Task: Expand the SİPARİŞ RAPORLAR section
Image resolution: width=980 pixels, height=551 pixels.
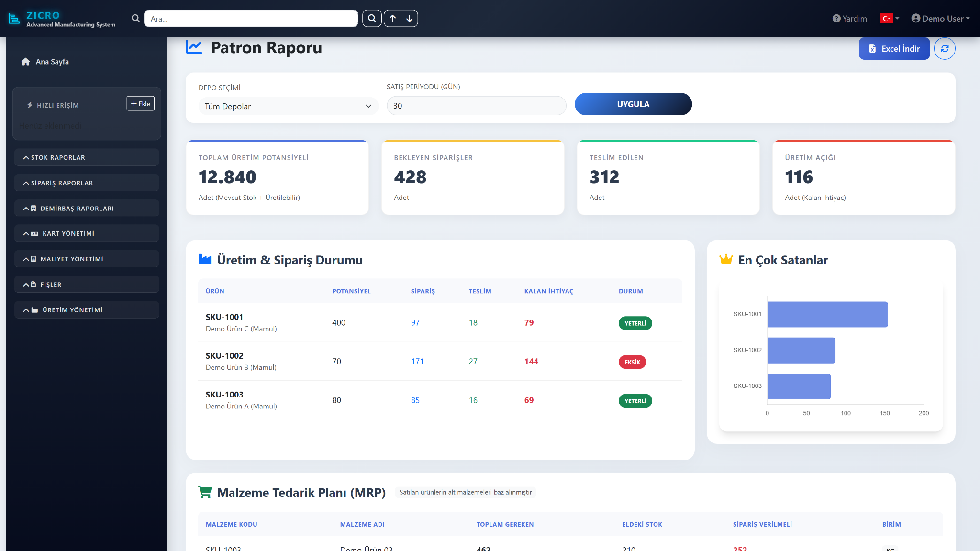Action: click(x=87, y=183)
